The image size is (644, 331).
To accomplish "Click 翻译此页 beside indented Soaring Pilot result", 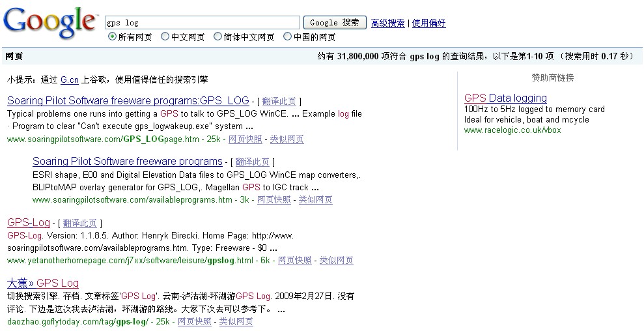I will tap(252, 162).
